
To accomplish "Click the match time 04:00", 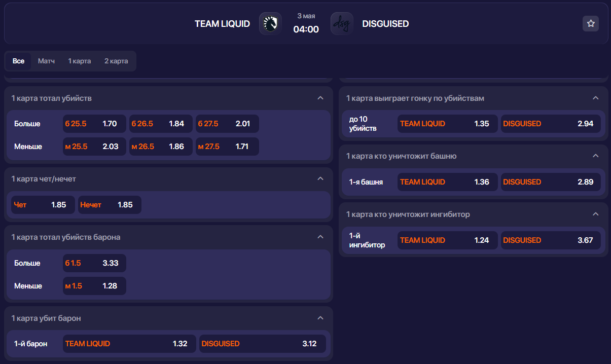I will pyautogui.click(x=306, y=29).
